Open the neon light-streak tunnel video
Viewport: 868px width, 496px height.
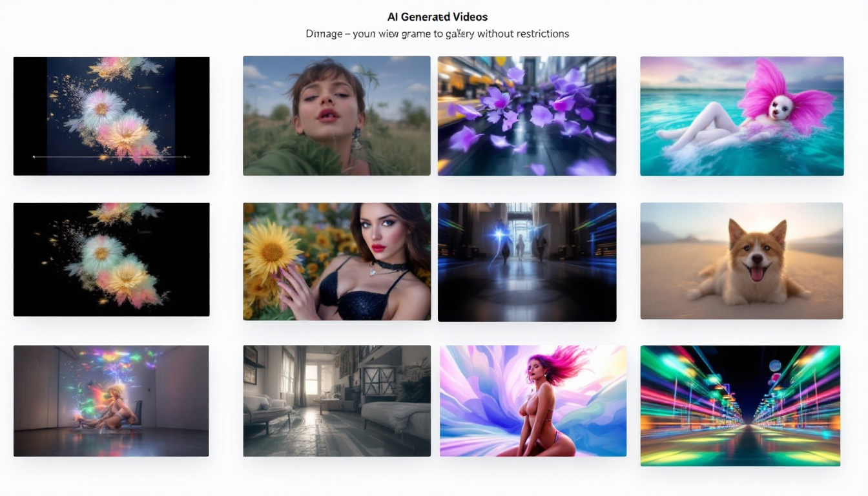click(740, 405)
